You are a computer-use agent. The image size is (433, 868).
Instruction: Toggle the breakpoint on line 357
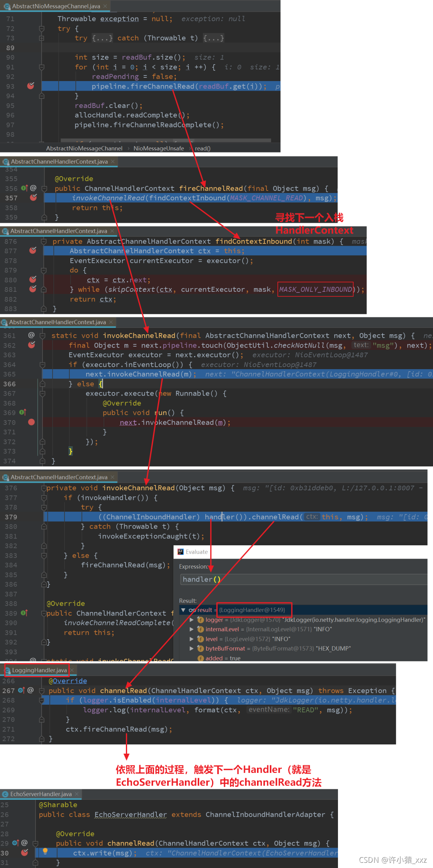33,197
